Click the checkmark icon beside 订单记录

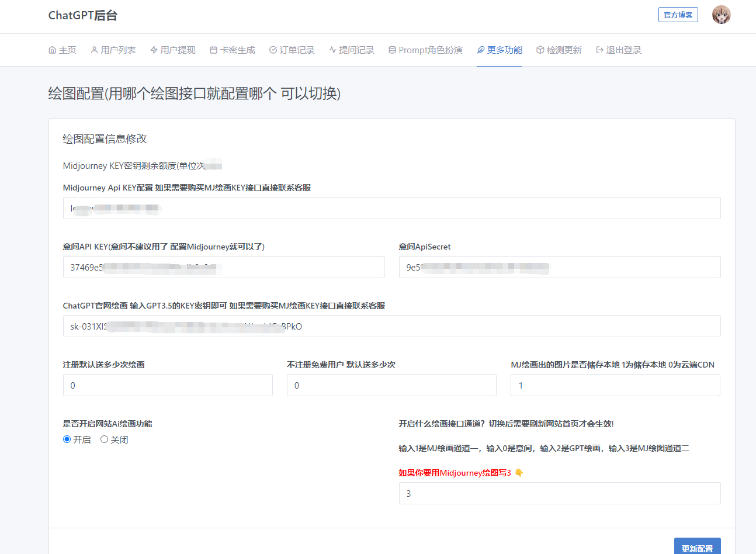click(273, 50)
